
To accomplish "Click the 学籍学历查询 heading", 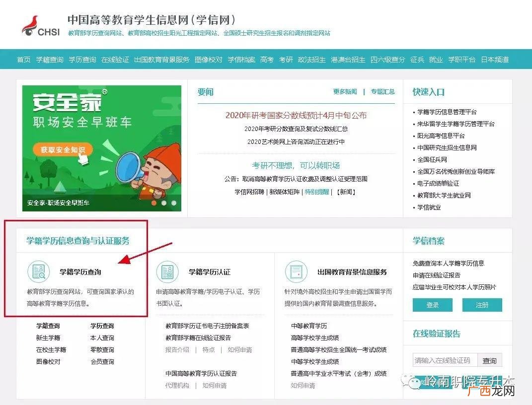I will (x=80, y=272).
